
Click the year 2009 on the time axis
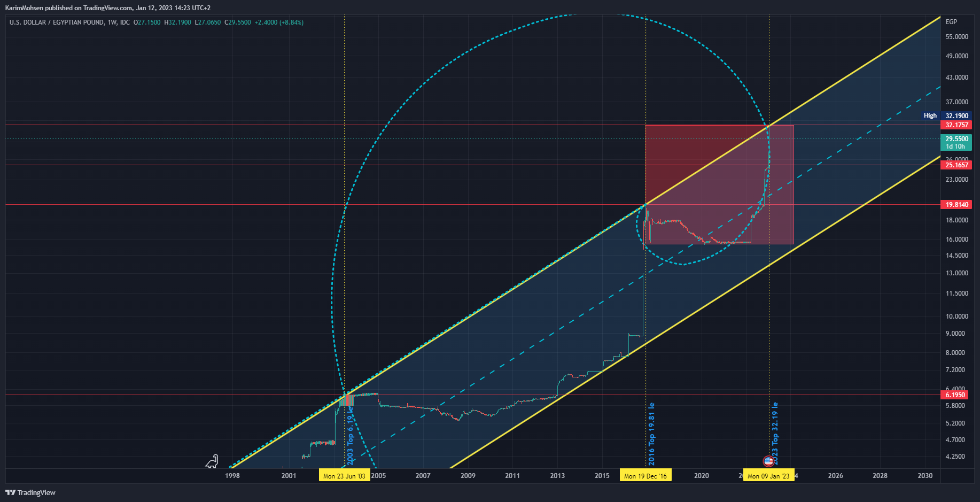(468, 476)
